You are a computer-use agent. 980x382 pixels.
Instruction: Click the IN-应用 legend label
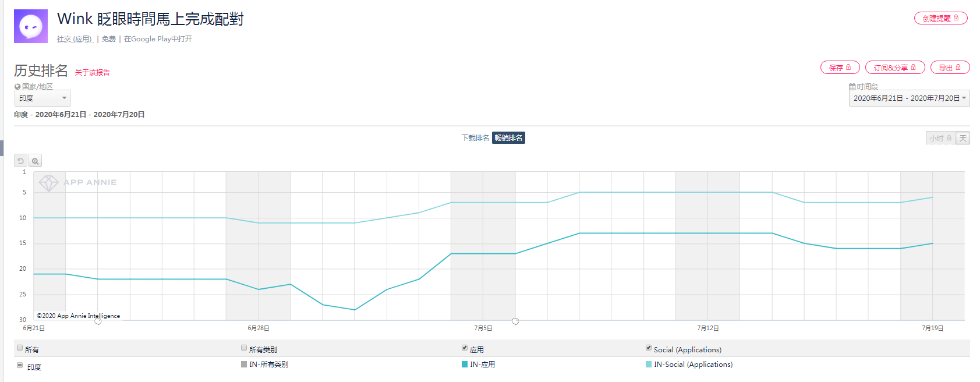(483, 365)
